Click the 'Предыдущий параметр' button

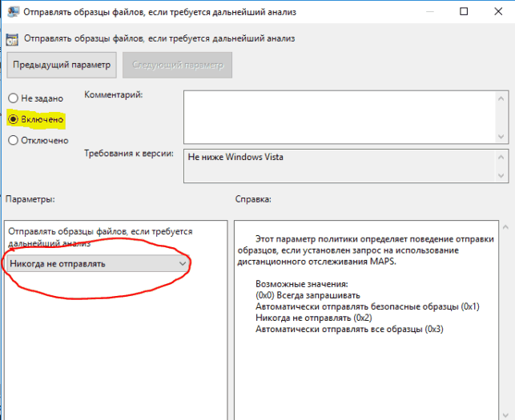[x=62, y=65]
